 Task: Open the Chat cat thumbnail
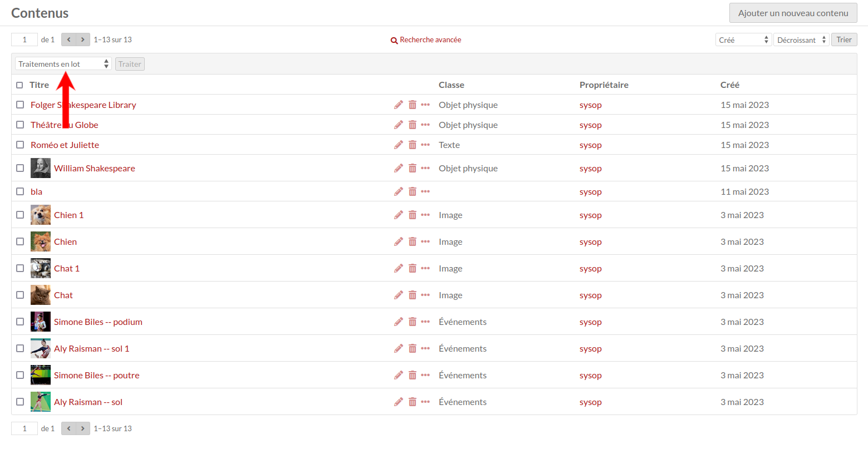pos(41,295)
